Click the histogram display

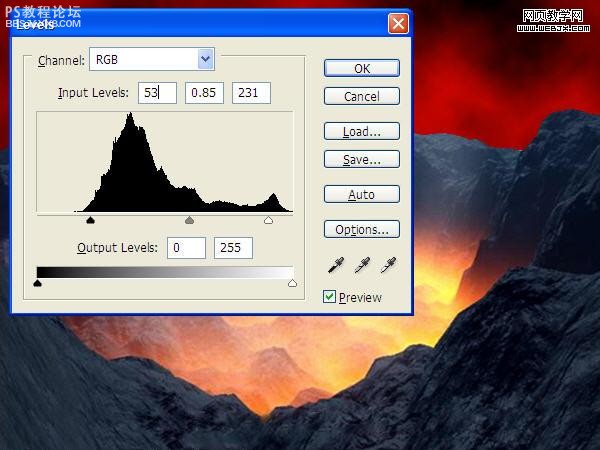(165, 161)
